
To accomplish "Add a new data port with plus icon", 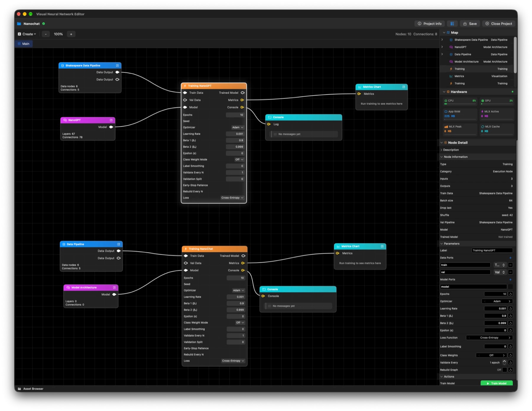I will click(510, 258).
